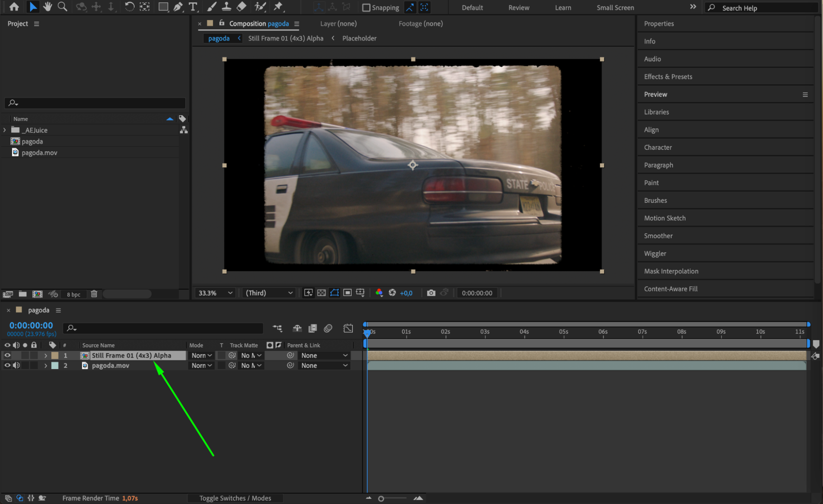
Task: Hide pagoda.mov layer visibility eye
Action: point(7,365)
